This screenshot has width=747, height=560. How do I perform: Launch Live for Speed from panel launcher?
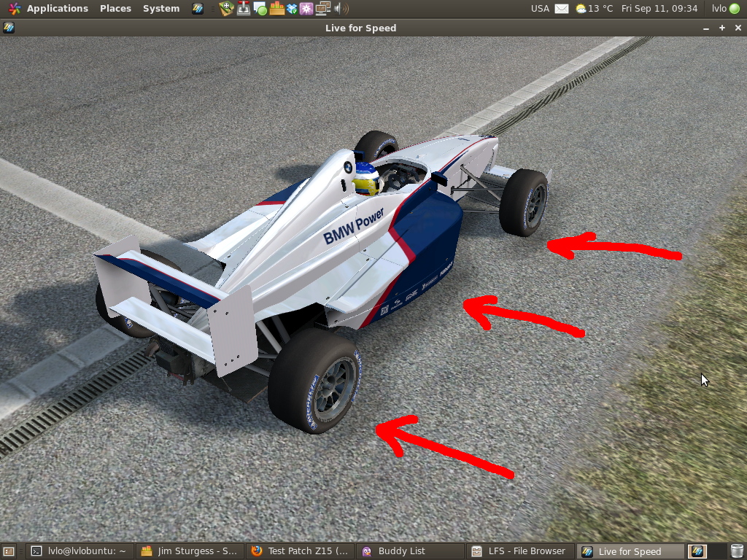[198, 9]
